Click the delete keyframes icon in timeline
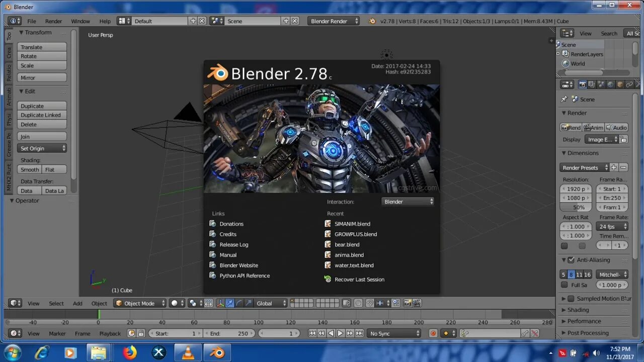The height and width of the screenshot is (362, 644). (535, 333)
